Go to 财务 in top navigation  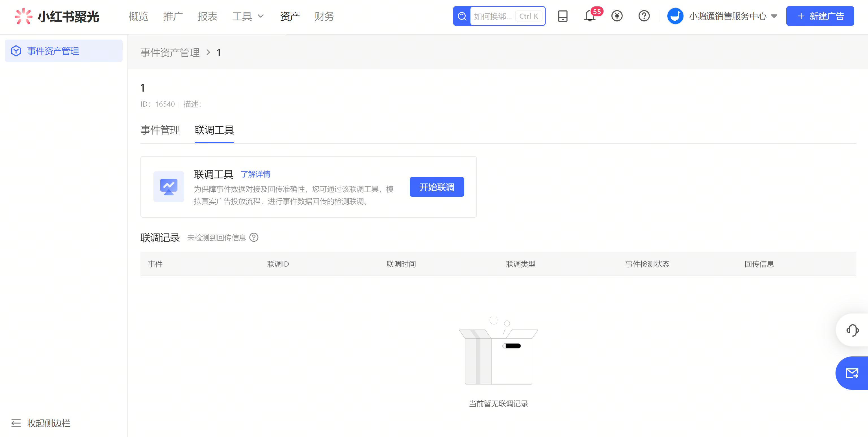324,16
